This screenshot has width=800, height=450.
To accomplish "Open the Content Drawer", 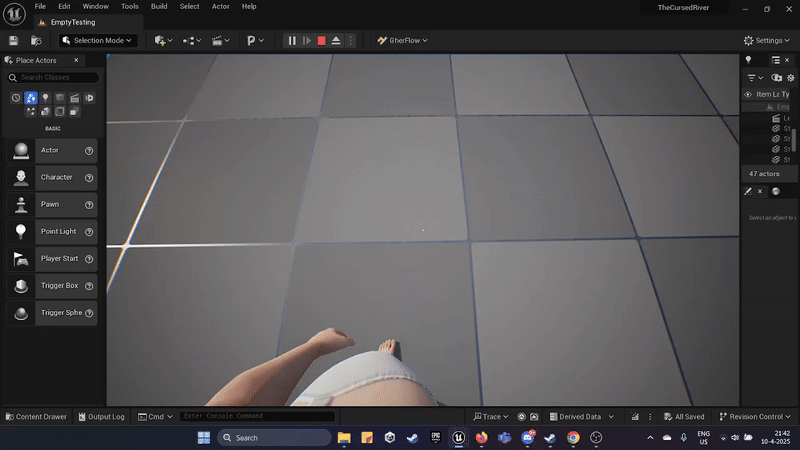I will pyautogui.click(x=36, y=417).
